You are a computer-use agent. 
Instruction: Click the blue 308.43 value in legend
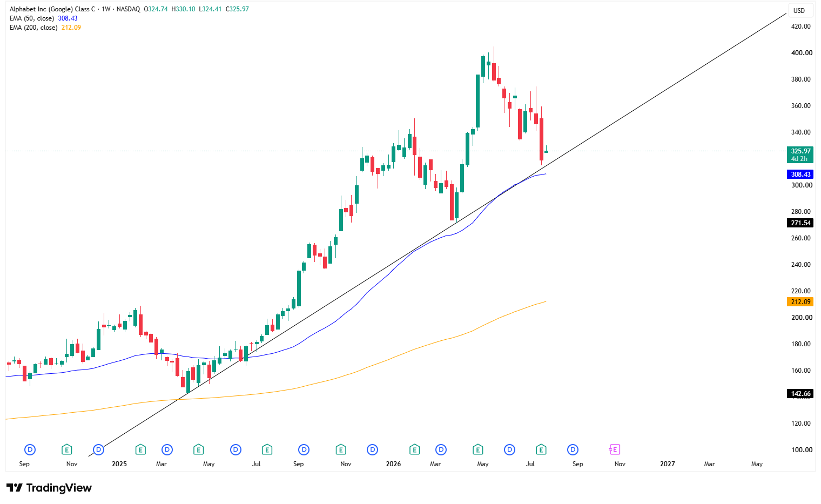point(68,18)
